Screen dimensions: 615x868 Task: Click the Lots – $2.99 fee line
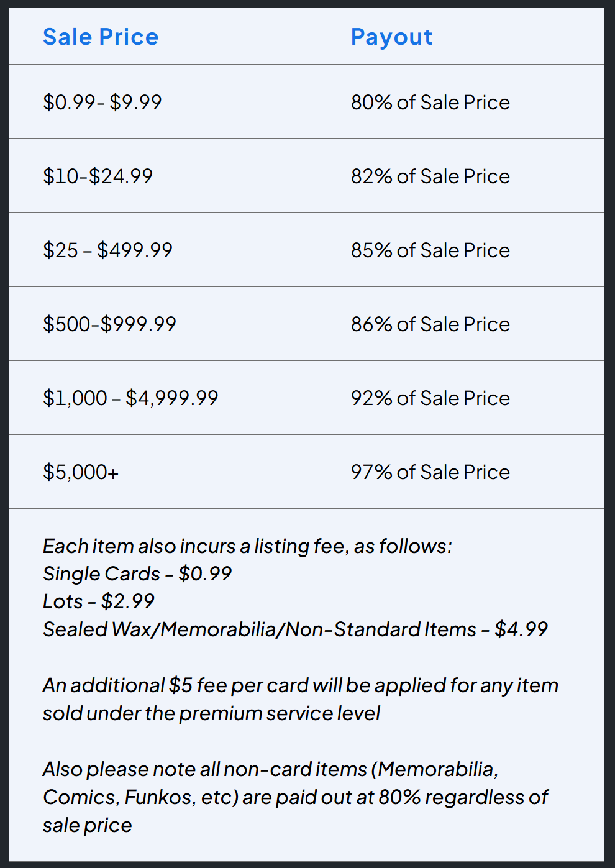click(x=99, y=601)
